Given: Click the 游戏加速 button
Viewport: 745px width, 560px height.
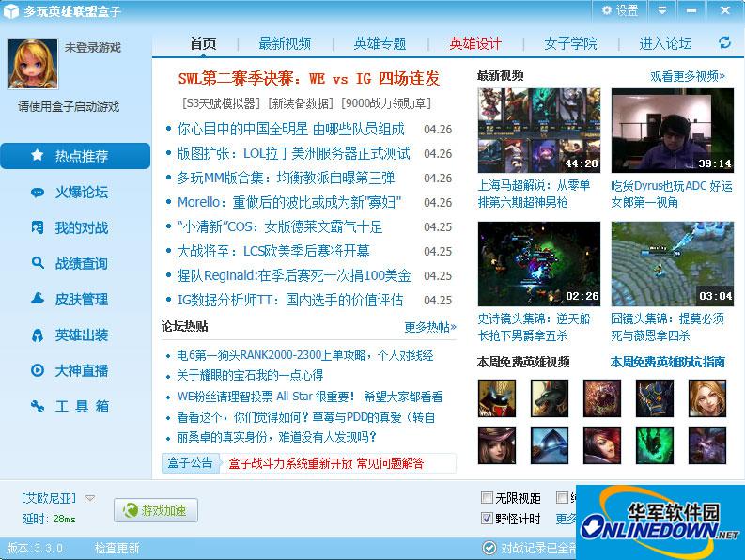Looking at the screenshot, I should [x=156, y=510].
